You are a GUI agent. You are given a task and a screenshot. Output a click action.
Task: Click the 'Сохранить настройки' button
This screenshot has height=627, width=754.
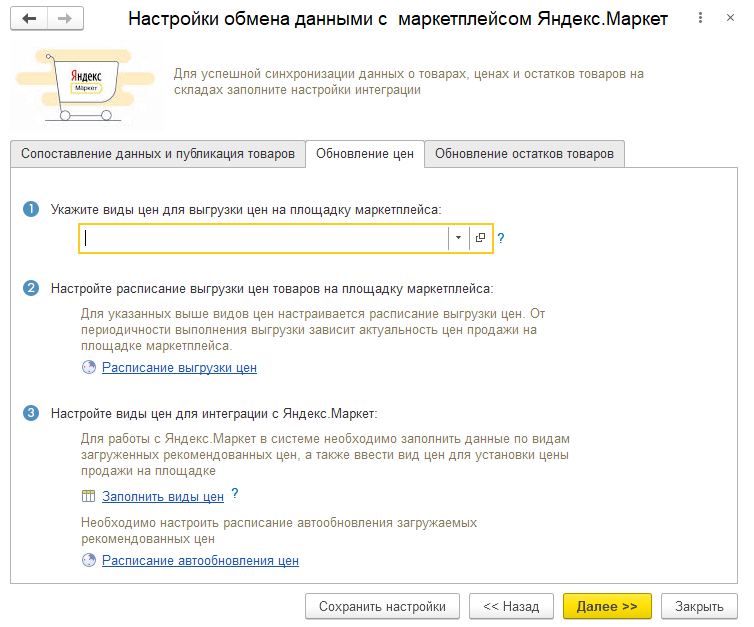tap(382, 606)
